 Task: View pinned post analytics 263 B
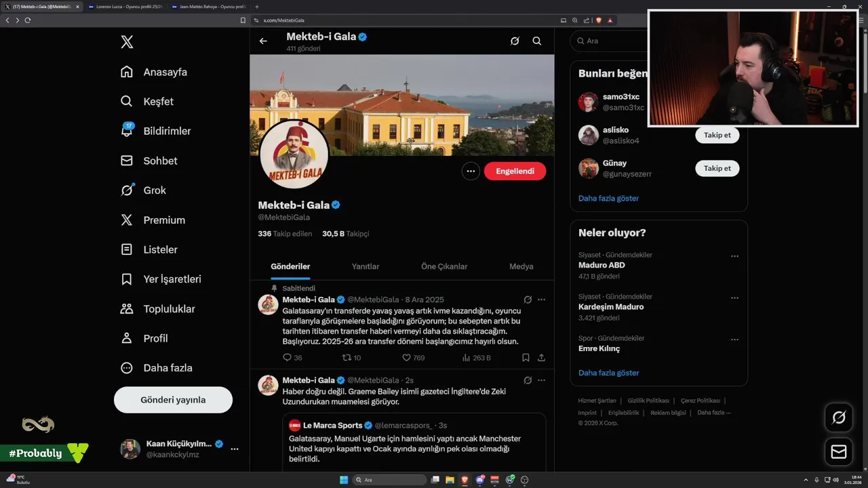pos(476,358)
